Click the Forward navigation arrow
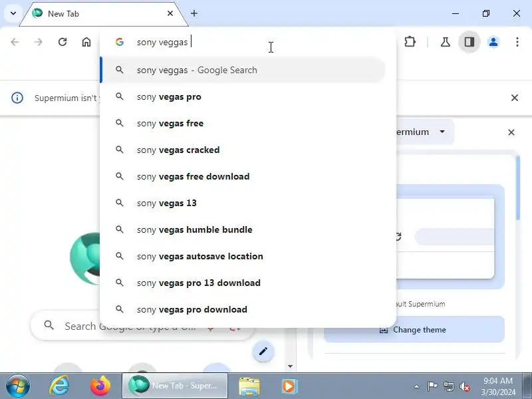The height and width of the screenshot is (399, 532). coord(39,42)
